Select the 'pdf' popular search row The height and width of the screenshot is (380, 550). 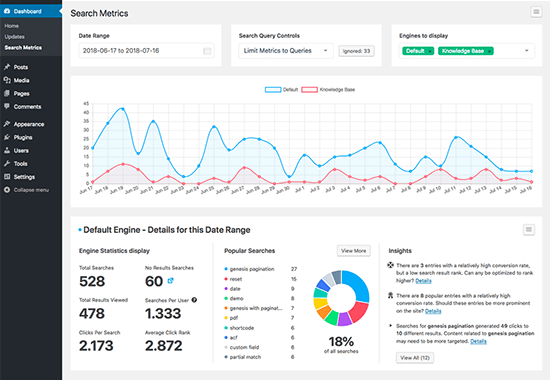click(260, 318)
